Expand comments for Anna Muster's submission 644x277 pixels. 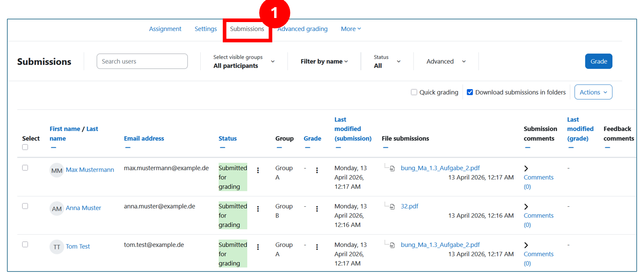526,207
